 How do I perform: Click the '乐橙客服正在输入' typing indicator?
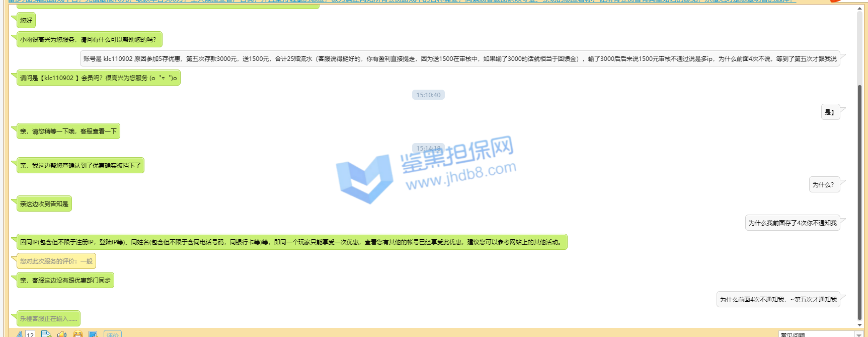(x=49, y=319)
